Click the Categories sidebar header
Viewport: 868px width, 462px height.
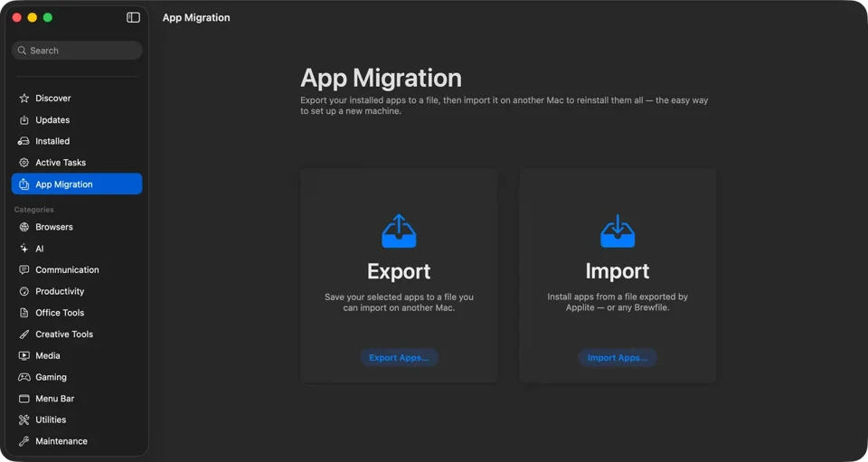pos(33,210)
